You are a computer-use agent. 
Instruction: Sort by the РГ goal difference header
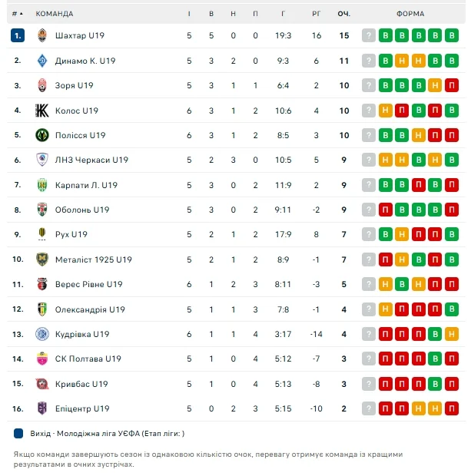(316, 14)
